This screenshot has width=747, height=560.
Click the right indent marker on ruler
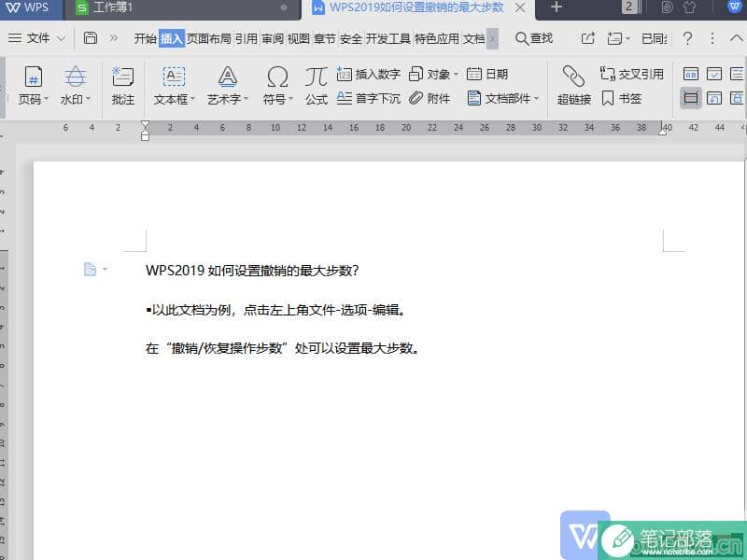pos(662,130)
